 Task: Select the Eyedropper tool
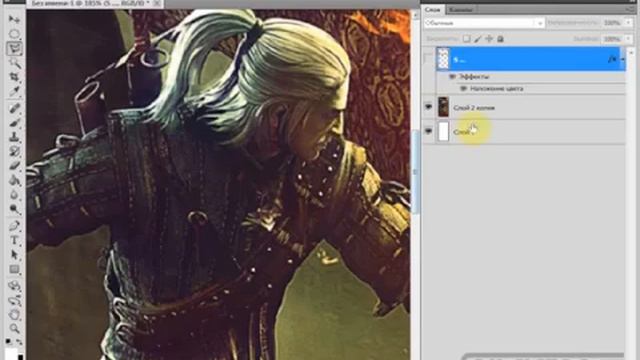click(14, 91)
